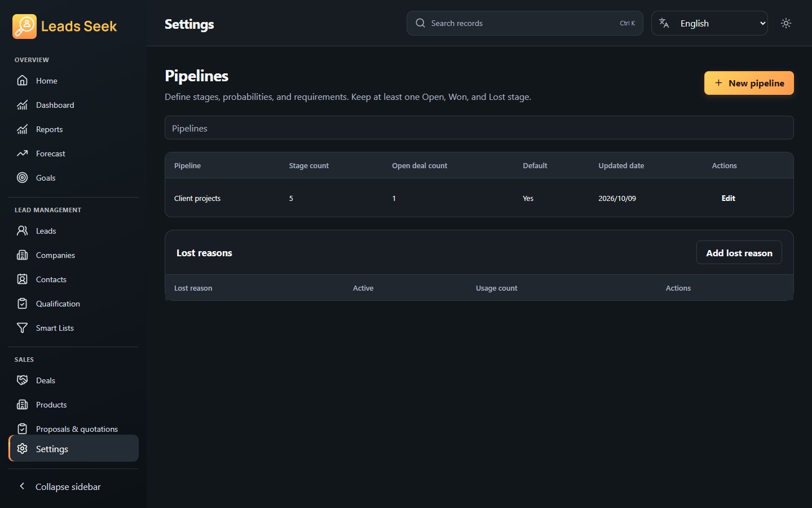Click the translate language icon
812x508 pixels.
664,23
